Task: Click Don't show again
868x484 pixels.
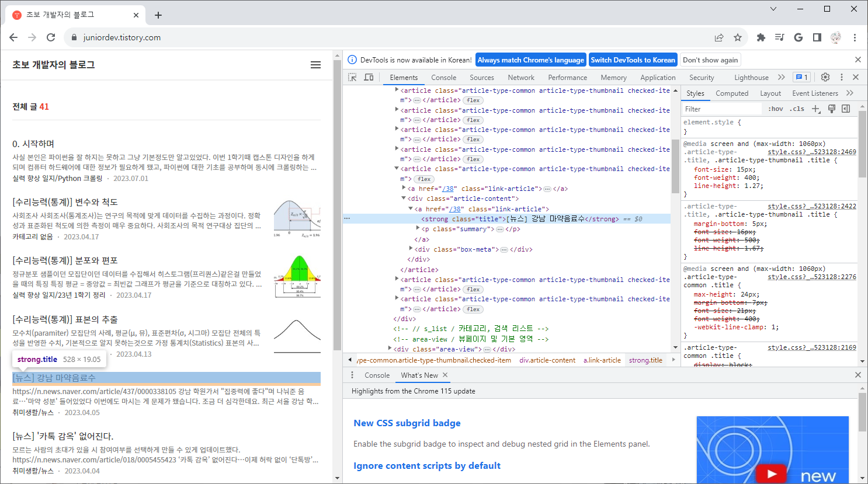Action: tap(710, 60)
